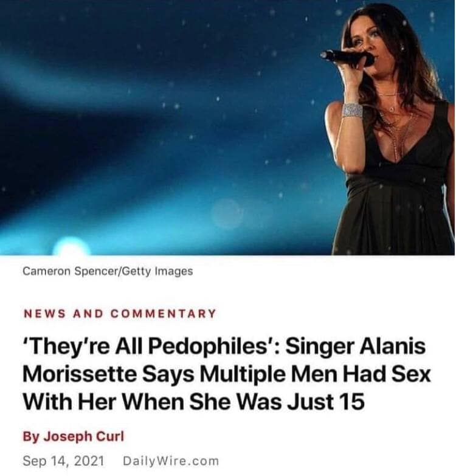The image size is (456, 476).
Task: Click the year 2021 in the dateline
Action: [x=89, y=461]
